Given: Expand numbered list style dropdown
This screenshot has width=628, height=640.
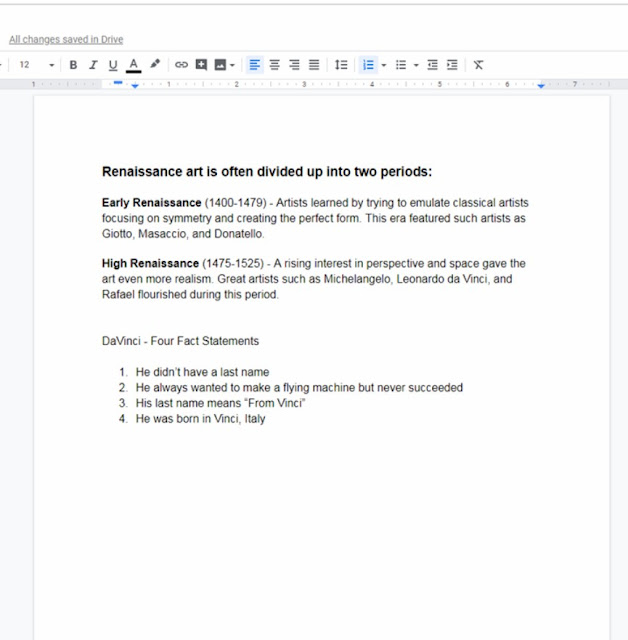Looking at the screenshot, I should (384, 65).
